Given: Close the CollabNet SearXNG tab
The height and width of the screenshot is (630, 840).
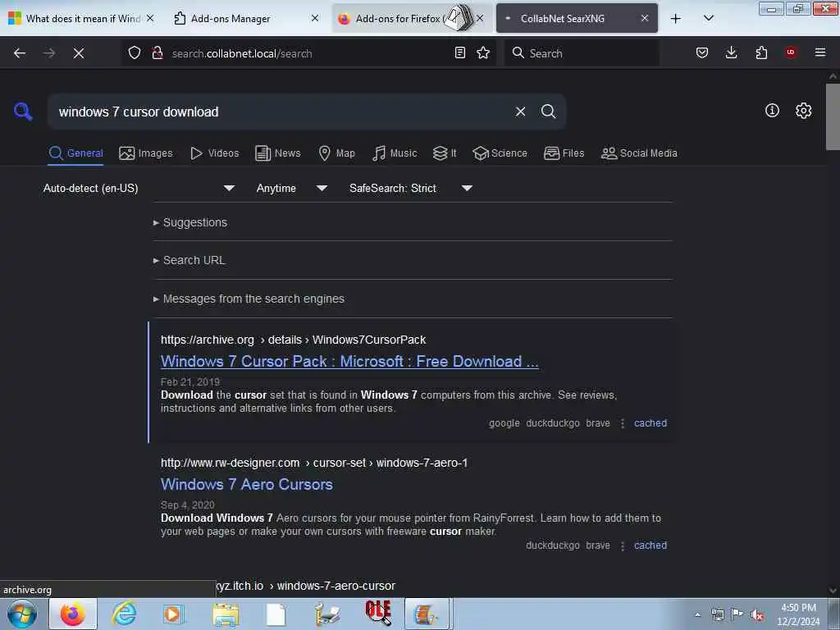Looking at the screenshot, I should 645,18.
